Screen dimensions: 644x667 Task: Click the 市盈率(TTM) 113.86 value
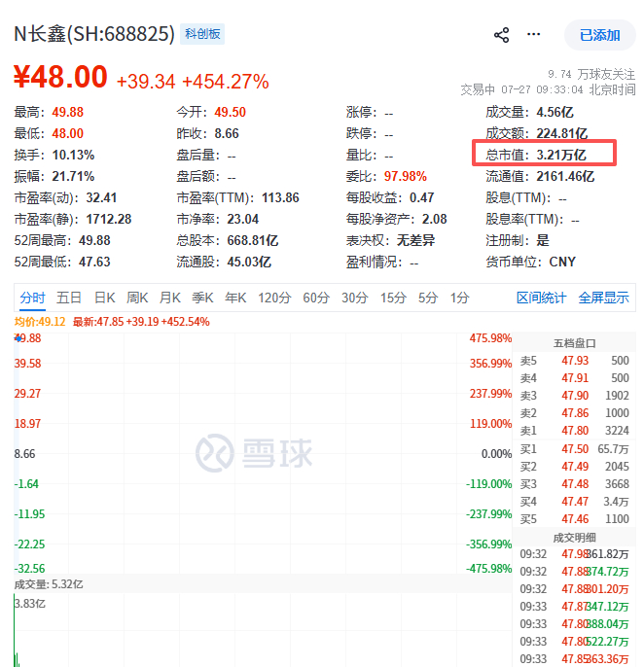280,197
